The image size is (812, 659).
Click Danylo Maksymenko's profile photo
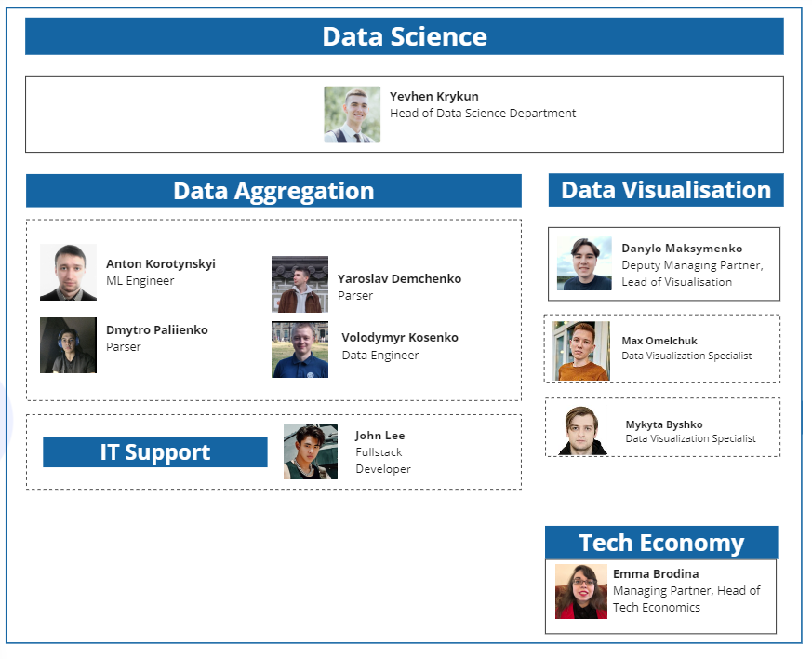584,263
